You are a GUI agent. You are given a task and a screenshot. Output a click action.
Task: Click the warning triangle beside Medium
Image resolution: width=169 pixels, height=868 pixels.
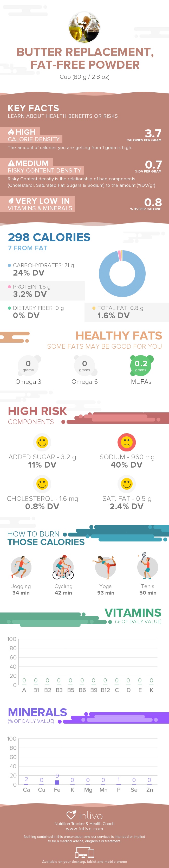pyautogui.click(x=11, y=163)
